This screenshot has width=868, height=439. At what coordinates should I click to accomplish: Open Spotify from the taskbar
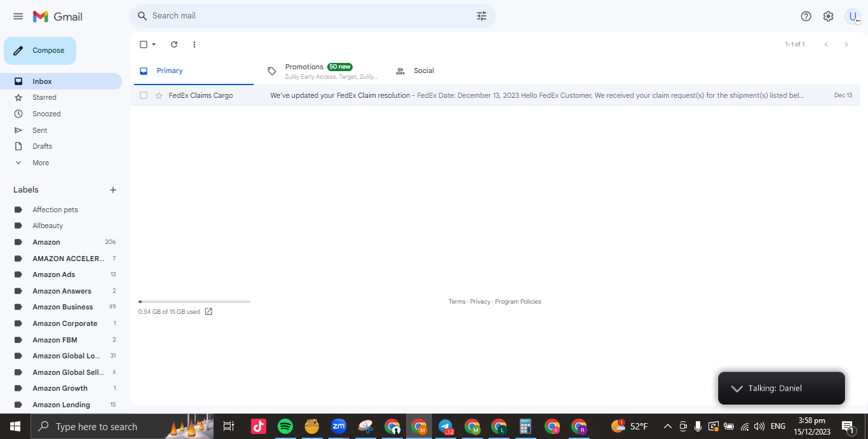click(x=285, y=426)
